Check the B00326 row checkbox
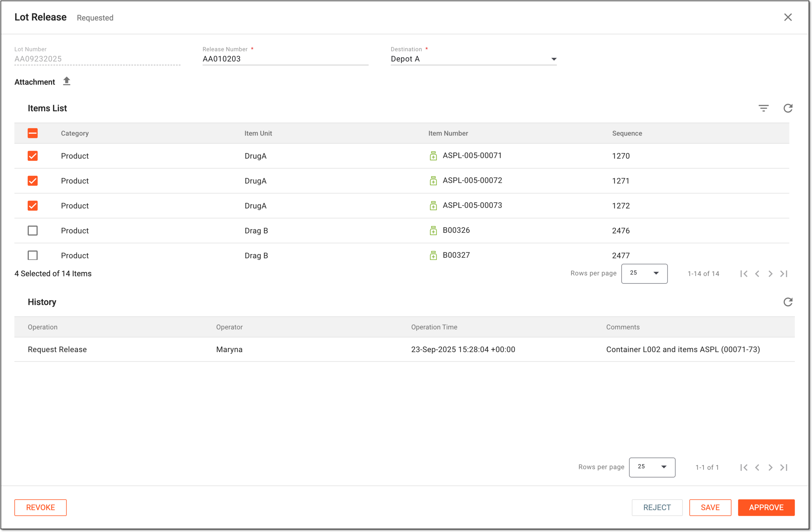Screen dimensions: 812x532 (x=33, y=231)
